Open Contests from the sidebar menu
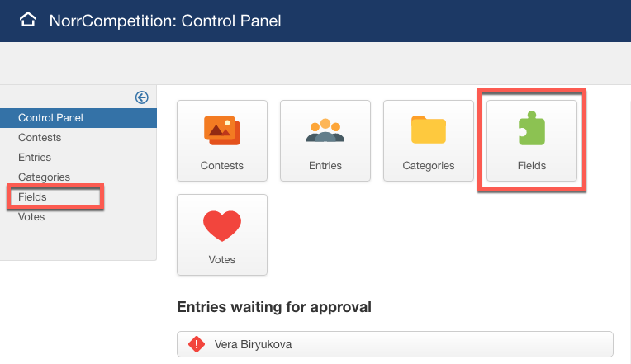This screenshot has width=631, height=364. (40, 138)
